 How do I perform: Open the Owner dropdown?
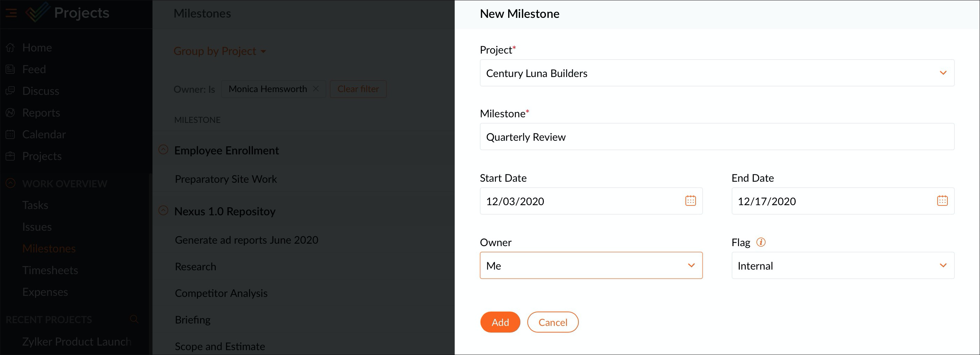[x=591, y=265]
